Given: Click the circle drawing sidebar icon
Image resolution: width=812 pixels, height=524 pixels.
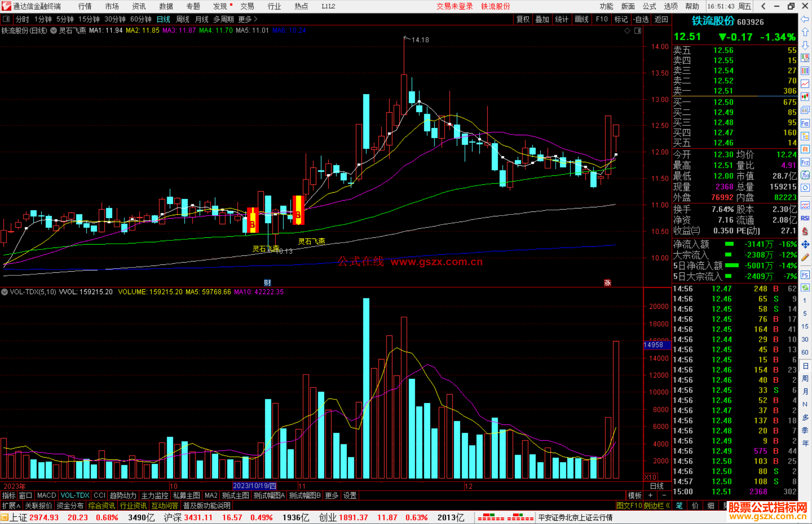Looking at the screenshot, I should pos(805,188).
